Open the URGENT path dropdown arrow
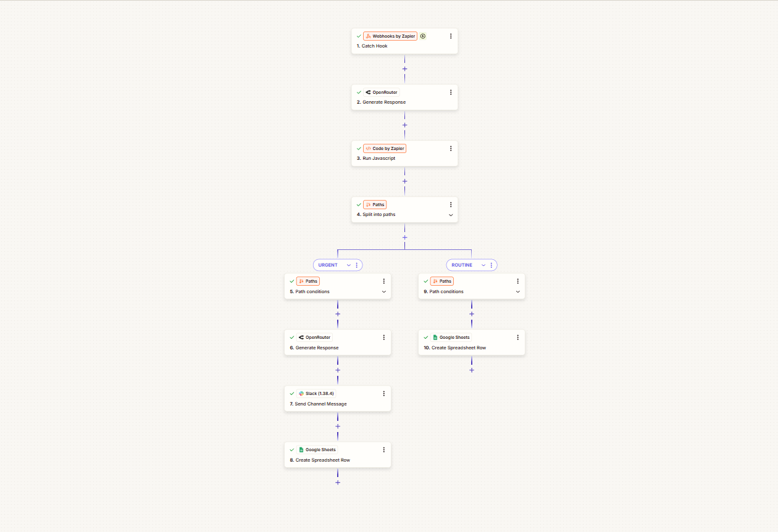Viewport: 778px width, 532px height. point(348,265)
